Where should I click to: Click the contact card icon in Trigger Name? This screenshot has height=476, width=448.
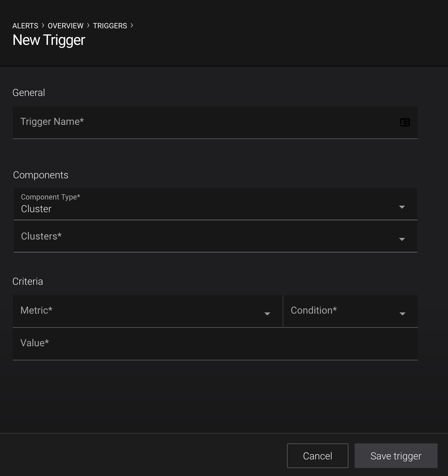point(405,122)
